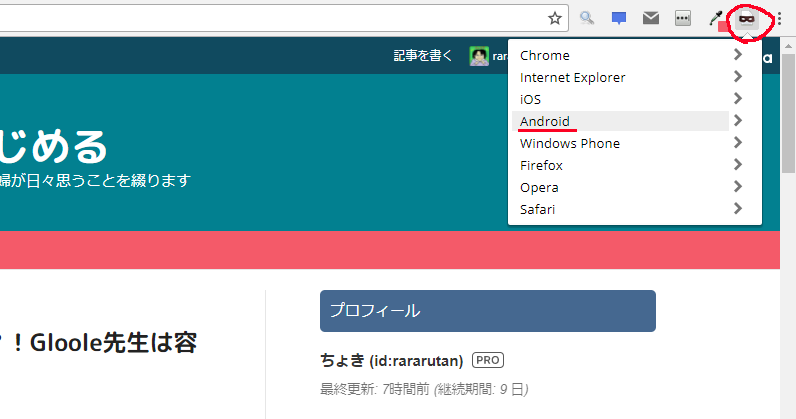Viewport: 796px width, 419px height.
Task: Click the PRO badge
Action: click(x=488, y=360)
